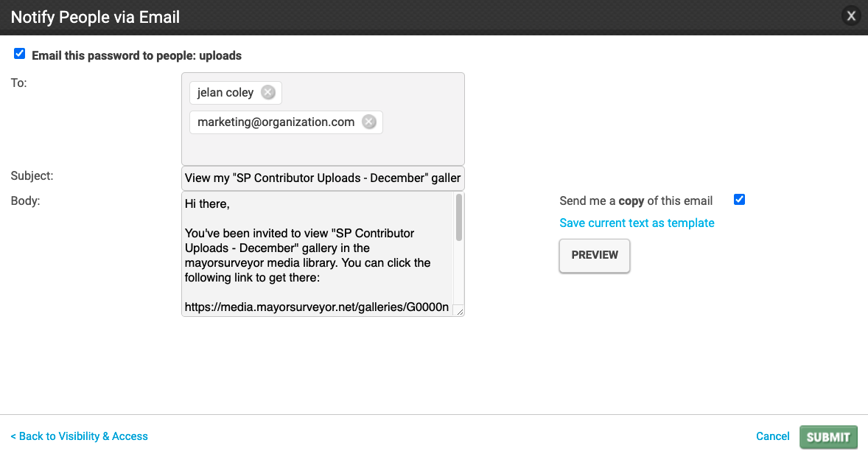
Task: Click the Subject input field
Action: coord(323,178)
